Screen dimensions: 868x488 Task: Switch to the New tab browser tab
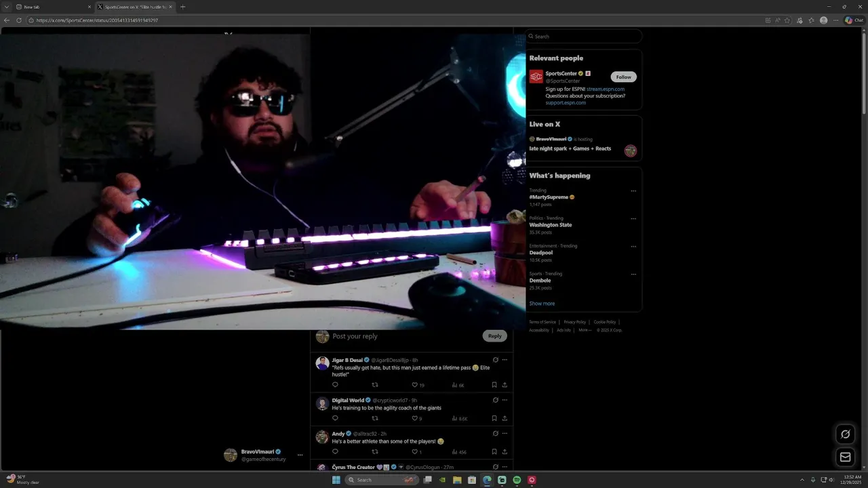pos(53,7)
